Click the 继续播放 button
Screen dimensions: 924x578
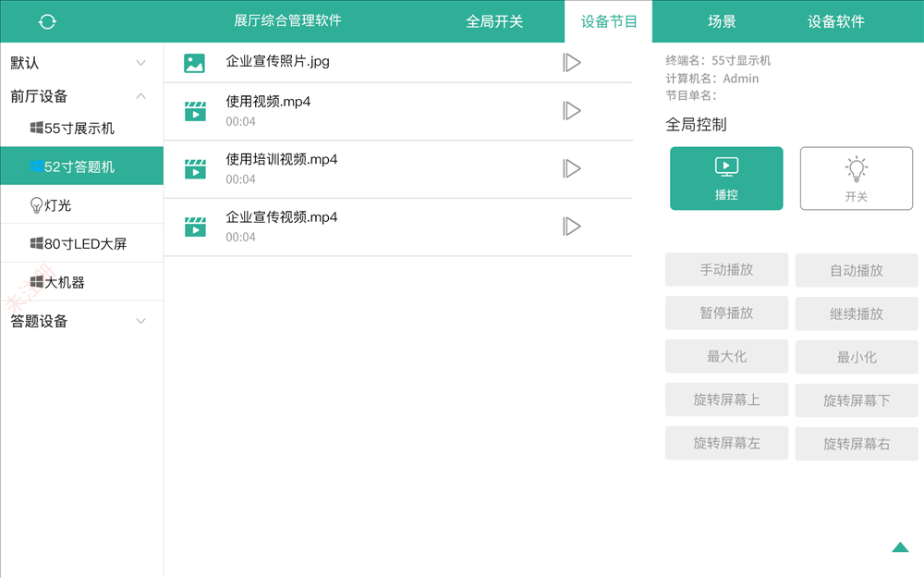click(857, 314)
